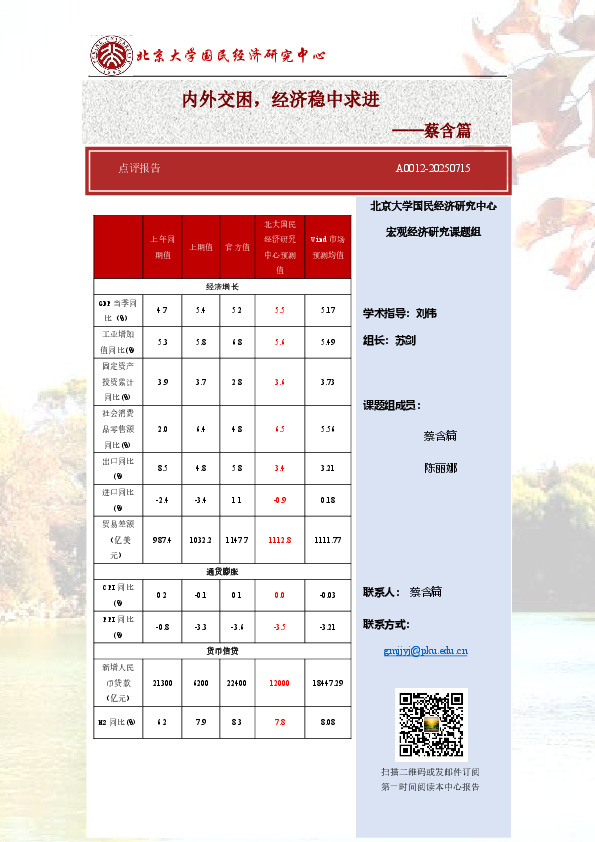Click the 货币信贷 section row

[x=222, y=651]
